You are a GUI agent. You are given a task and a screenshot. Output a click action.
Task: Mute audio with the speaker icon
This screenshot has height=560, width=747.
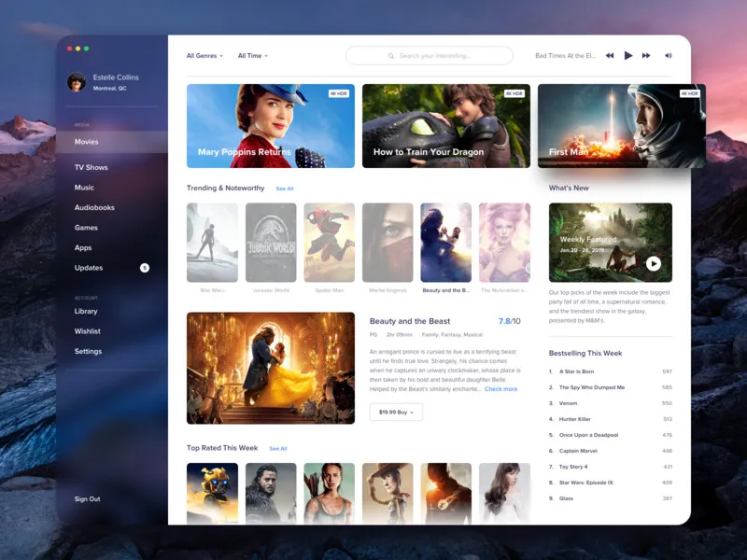[669, 56]
